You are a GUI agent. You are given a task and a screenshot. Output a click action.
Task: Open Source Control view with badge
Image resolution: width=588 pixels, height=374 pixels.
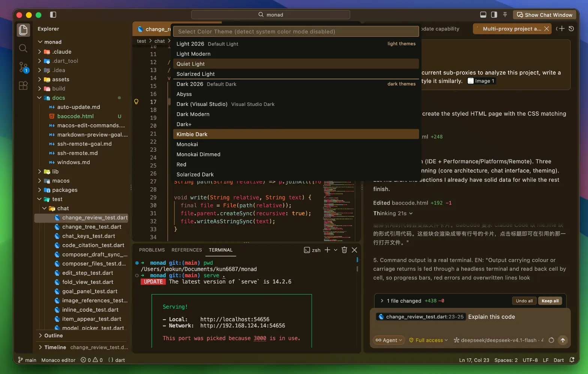click(23, 67)
